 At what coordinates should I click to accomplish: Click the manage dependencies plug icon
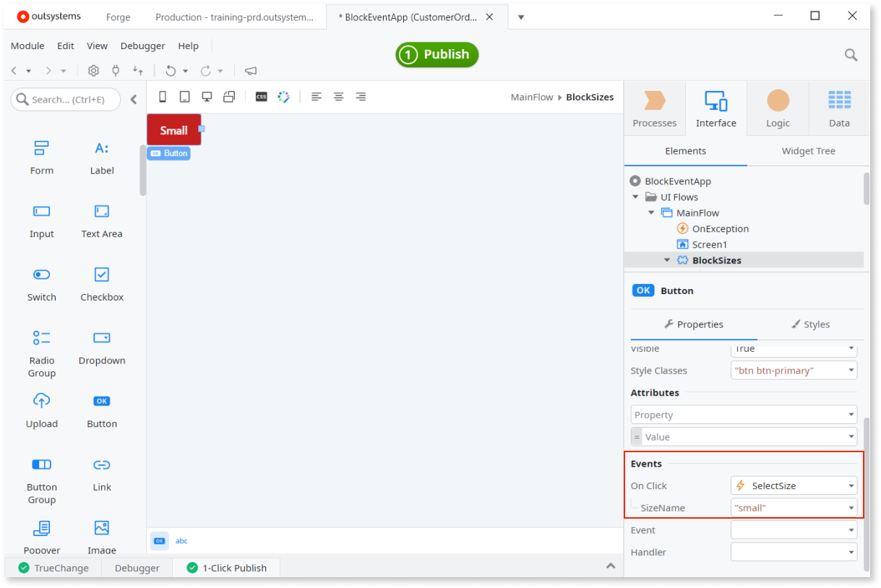point(116,71)
